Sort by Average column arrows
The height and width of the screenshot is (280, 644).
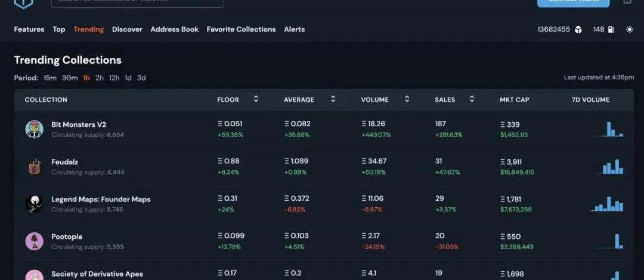point(333,99)
